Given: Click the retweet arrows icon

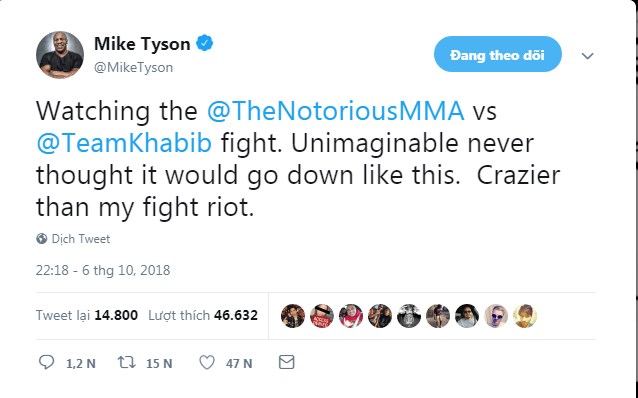Looking at the screenshot, I should [127, 362].
